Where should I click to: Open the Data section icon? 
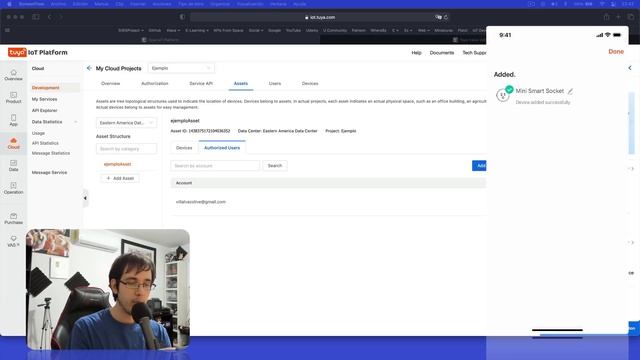[x=13, y=165]
